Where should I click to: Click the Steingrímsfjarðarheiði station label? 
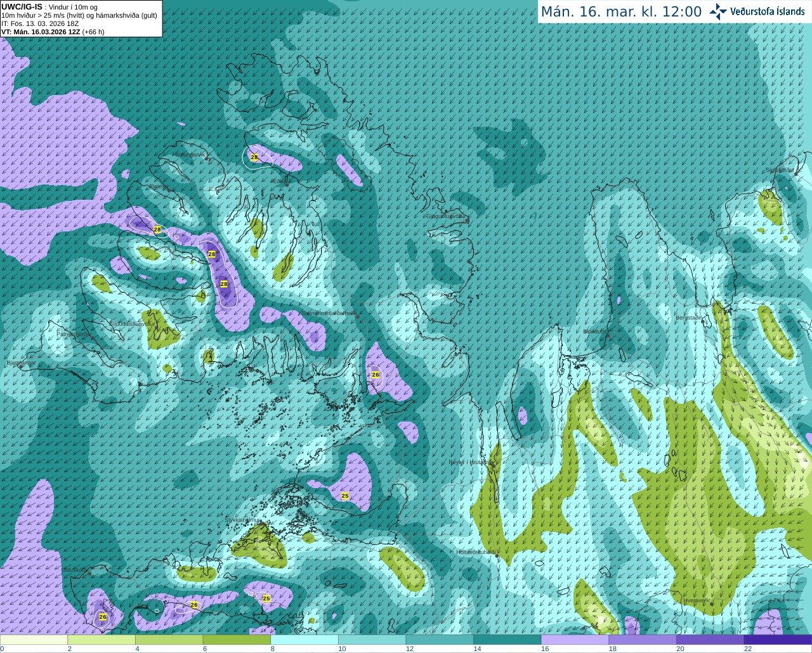(x=328, y=313)
